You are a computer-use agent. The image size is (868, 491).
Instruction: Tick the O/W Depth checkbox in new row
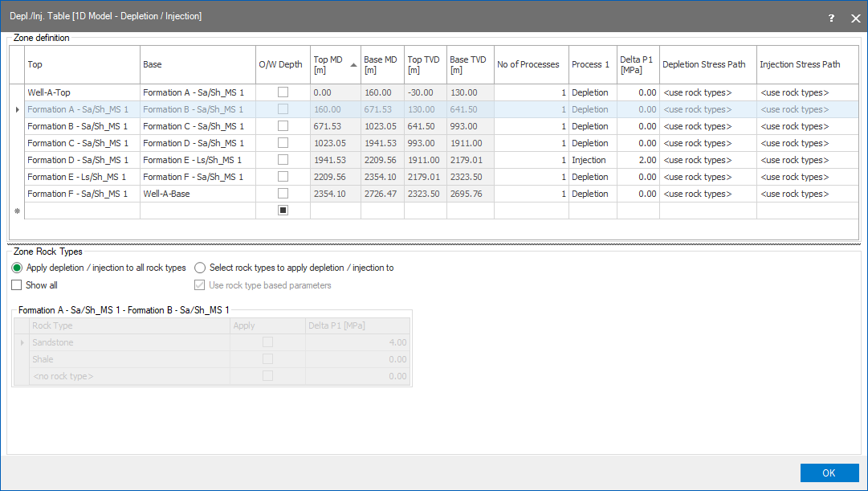tap(283, 211)
